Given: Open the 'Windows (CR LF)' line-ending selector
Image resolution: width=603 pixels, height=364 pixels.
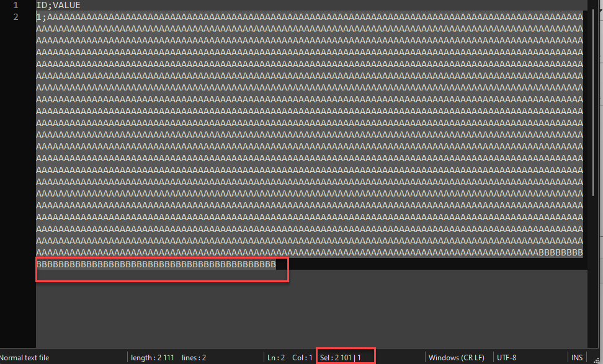Looking at the screenshot, I should (457, 357).
